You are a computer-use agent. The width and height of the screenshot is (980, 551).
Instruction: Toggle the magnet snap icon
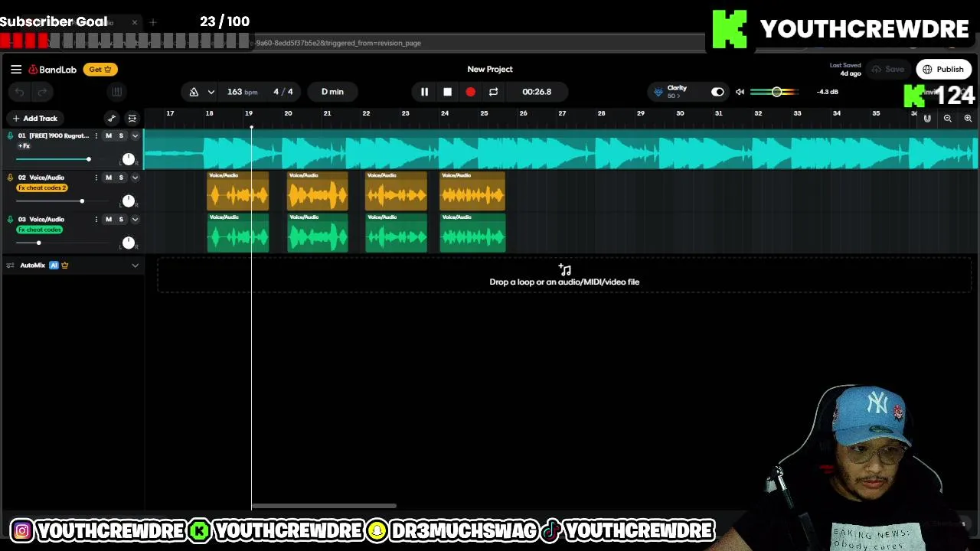(927, 119)
